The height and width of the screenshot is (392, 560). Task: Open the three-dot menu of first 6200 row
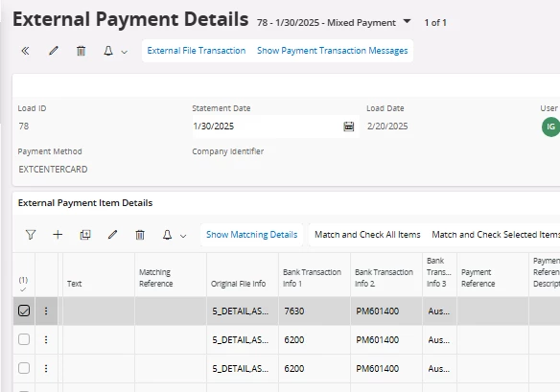point(46,339)
